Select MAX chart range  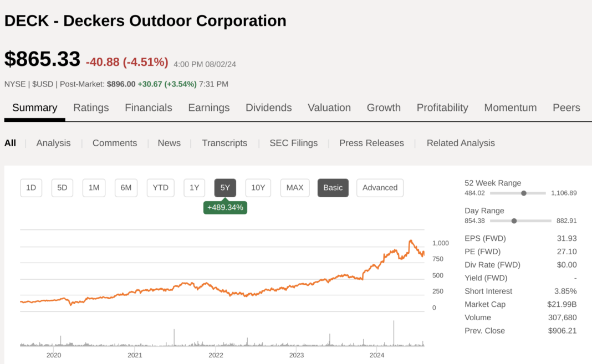(x=294, y=188)
